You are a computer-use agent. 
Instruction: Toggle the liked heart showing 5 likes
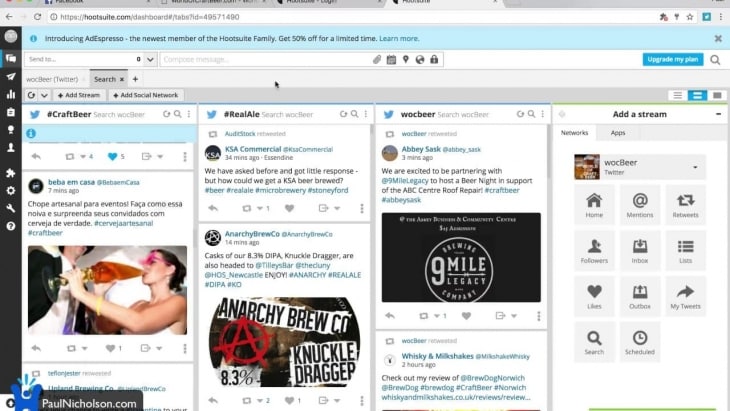tap(112, 156)
